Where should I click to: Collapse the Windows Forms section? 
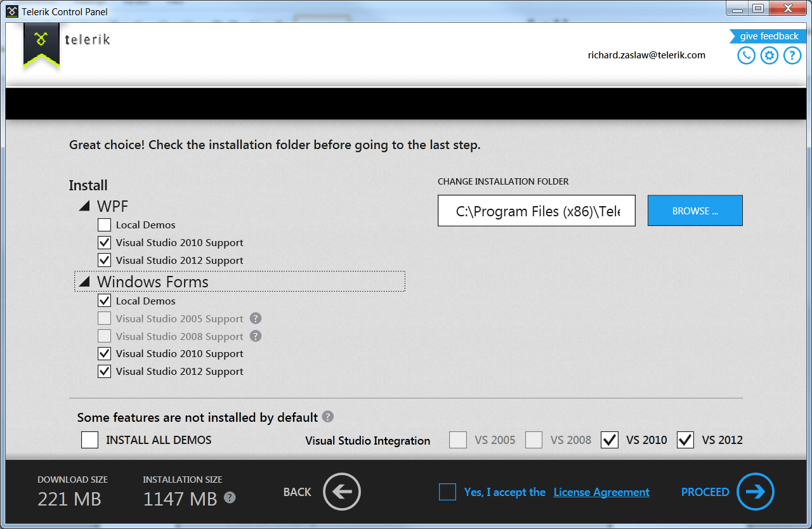(x=84, y=282)
